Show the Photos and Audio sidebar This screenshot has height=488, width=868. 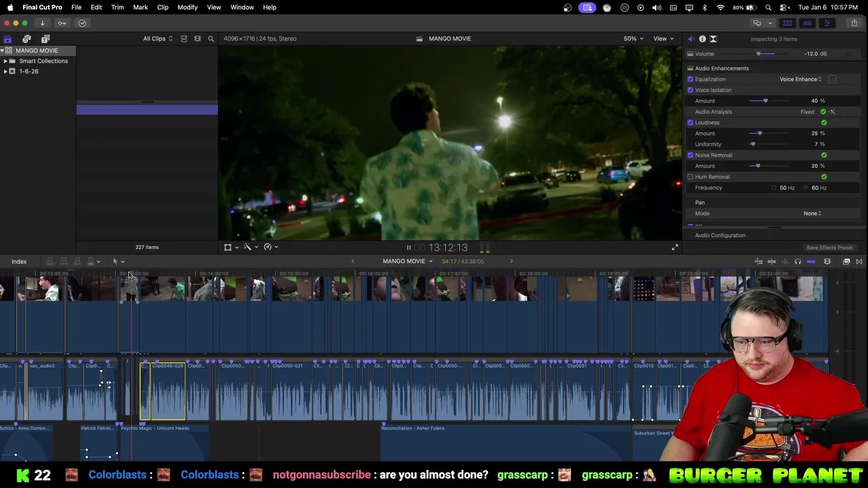(x=26, y=39)
